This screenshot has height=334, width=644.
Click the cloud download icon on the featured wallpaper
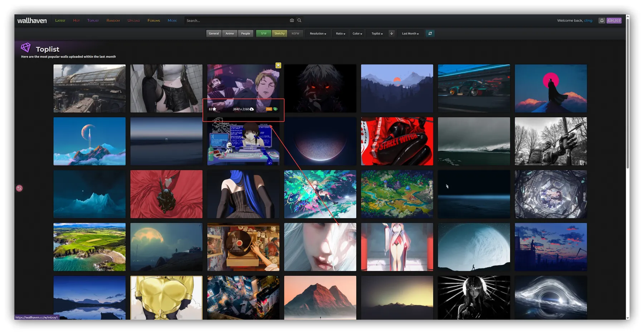pos(252,109)
